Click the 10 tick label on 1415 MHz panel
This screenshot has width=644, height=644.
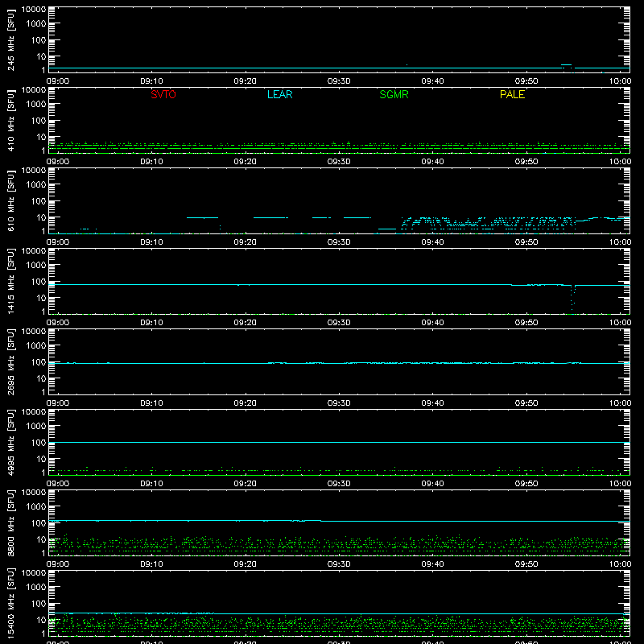click(41, 298)
